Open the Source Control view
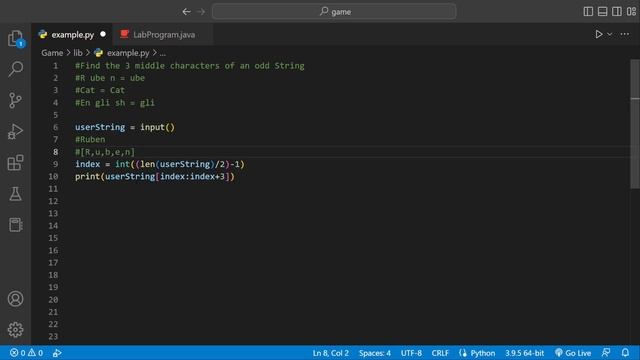Screen dimensions: 640x360 [16, 100]
